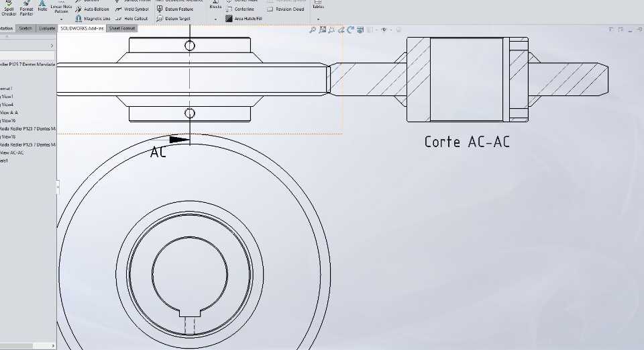Viewport: 644px width, 350px height.
Task: Click the Zoom to Fit icon
Action: click(x=313, y=30)
